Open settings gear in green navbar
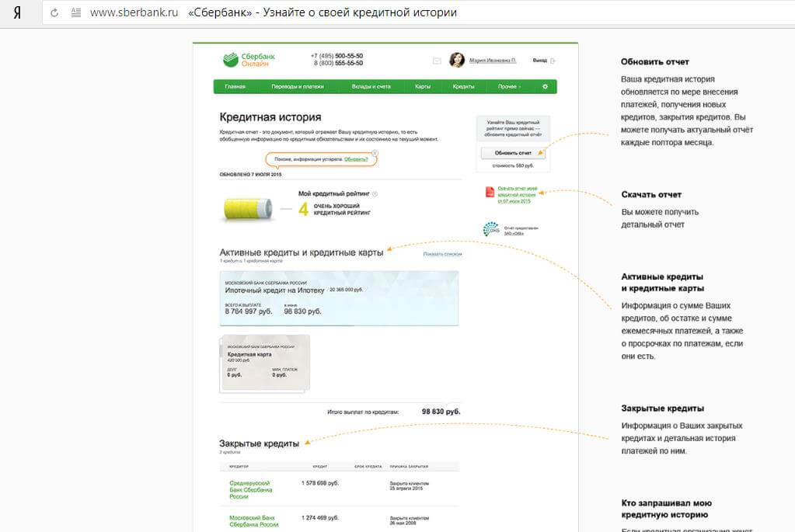Image resolution: width=795 pixels, height=532 pixels. 545,87
